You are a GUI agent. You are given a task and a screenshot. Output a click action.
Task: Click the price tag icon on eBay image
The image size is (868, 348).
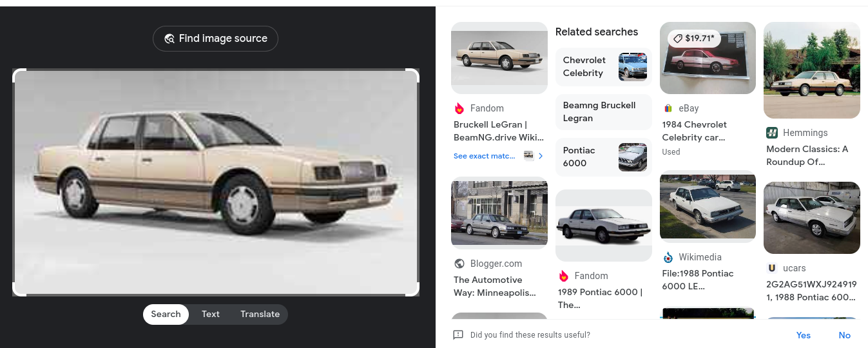677,39
